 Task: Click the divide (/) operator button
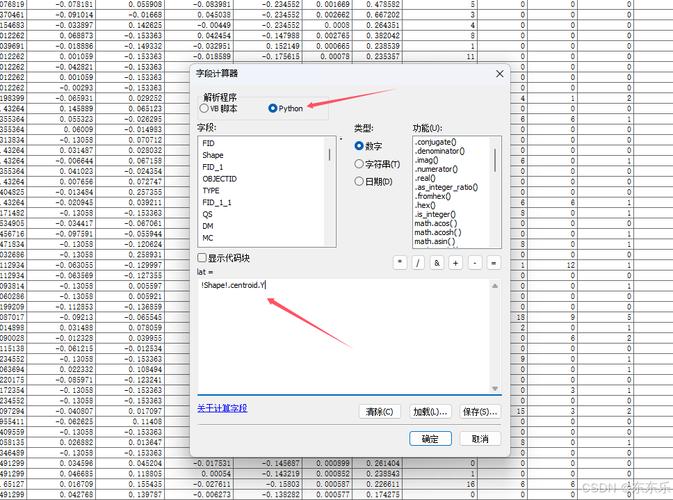pos(418,262)
